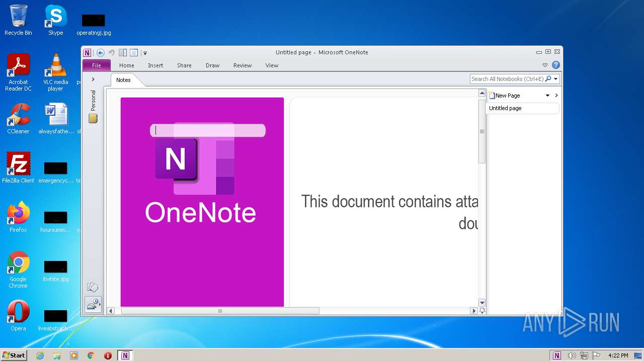Open Customize Quick Access Toolbar dropdown
The width and height of the screenshot is (644, 362).
point(145,53)
